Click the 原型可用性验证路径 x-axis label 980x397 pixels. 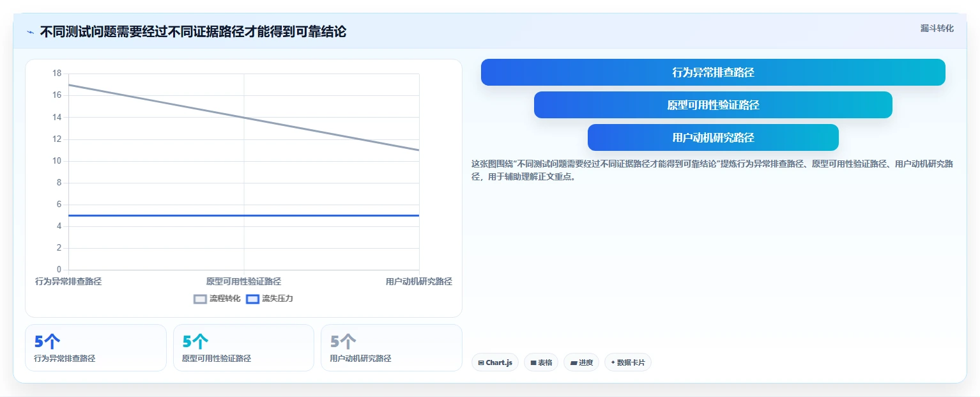pyautogui.click(x=243, y=281)
